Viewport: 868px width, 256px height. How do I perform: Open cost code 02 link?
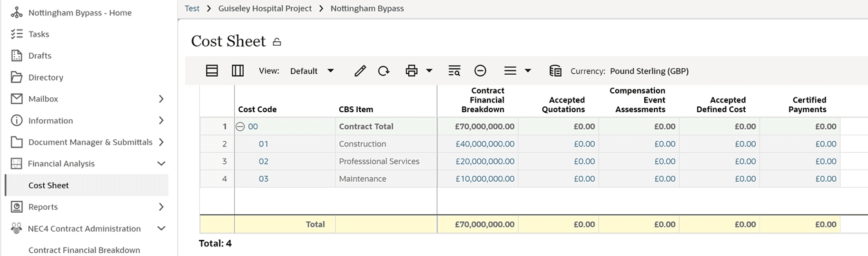[x=264, y=162]
